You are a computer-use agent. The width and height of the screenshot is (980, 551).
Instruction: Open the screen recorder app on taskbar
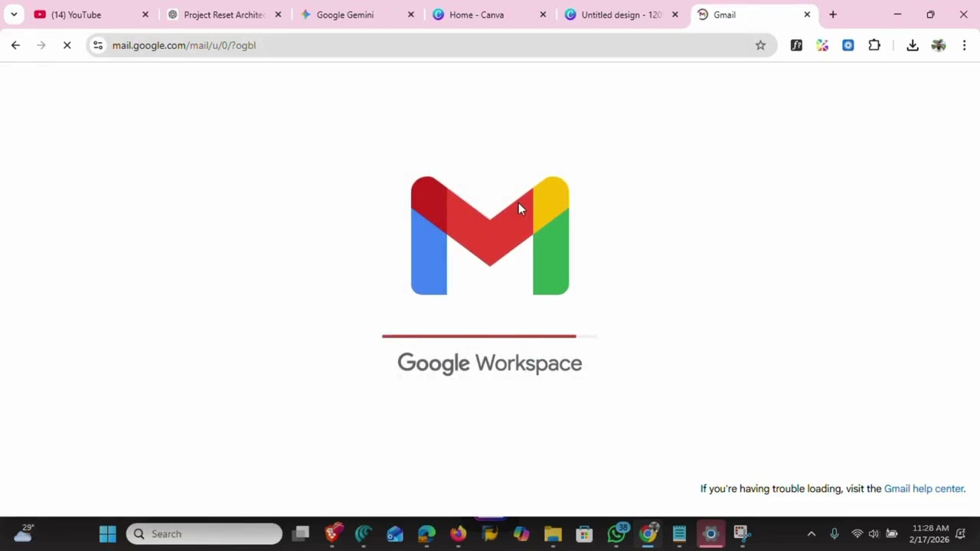click(x=710, y=533)
